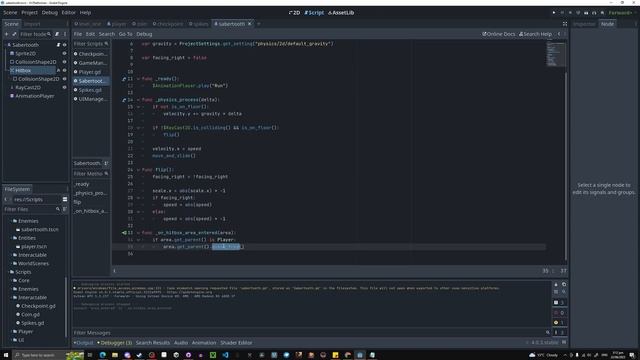Select the AnimationPlayer node
Screen dimensions: 640x360
[x=34, y=96]
